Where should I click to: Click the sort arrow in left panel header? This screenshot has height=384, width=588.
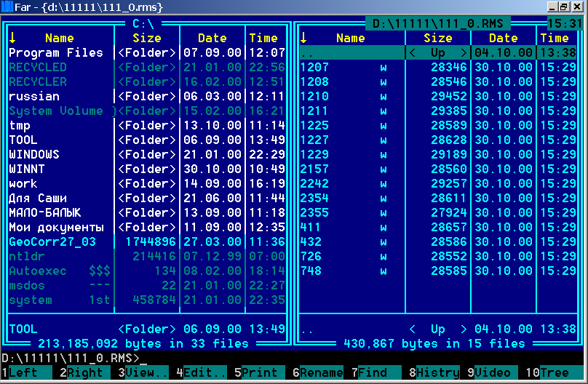[x=12, y=38]
